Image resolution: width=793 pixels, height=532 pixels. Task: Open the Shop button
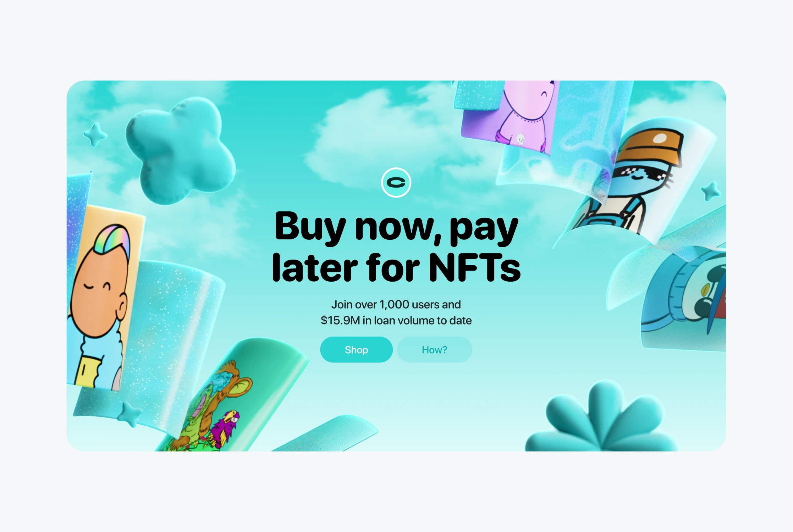point(356,350)
